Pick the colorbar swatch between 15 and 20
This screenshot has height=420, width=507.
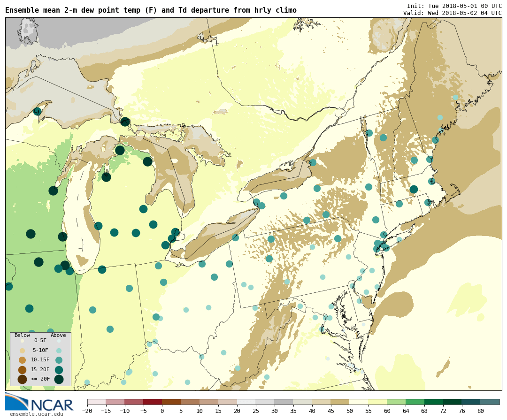coord(228,402)
